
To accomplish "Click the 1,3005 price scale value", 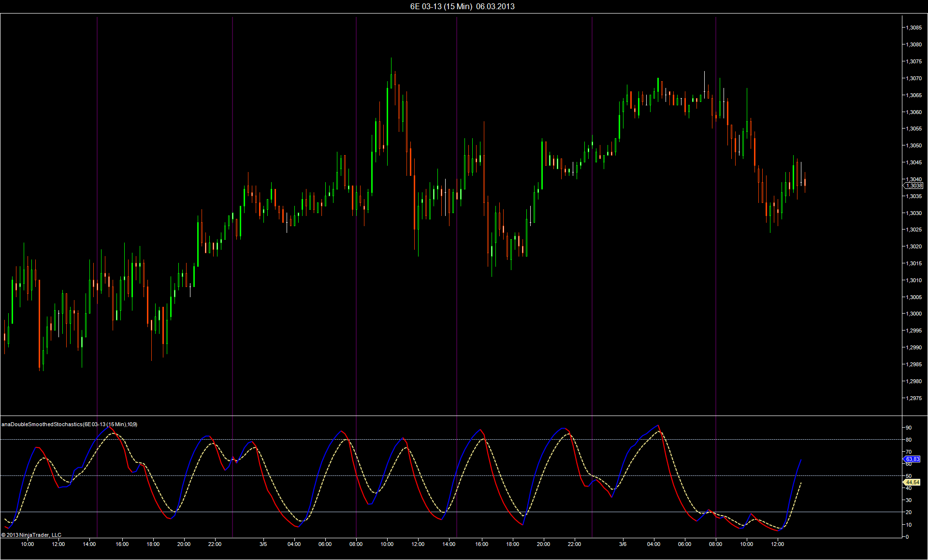I will click(x=914, y=297).
